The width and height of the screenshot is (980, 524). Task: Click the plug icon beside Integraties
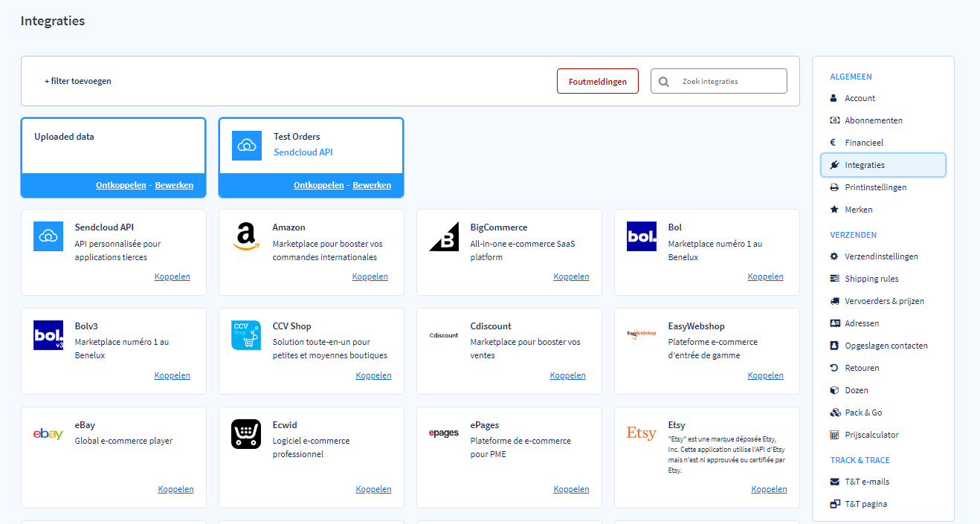(834, 165)
